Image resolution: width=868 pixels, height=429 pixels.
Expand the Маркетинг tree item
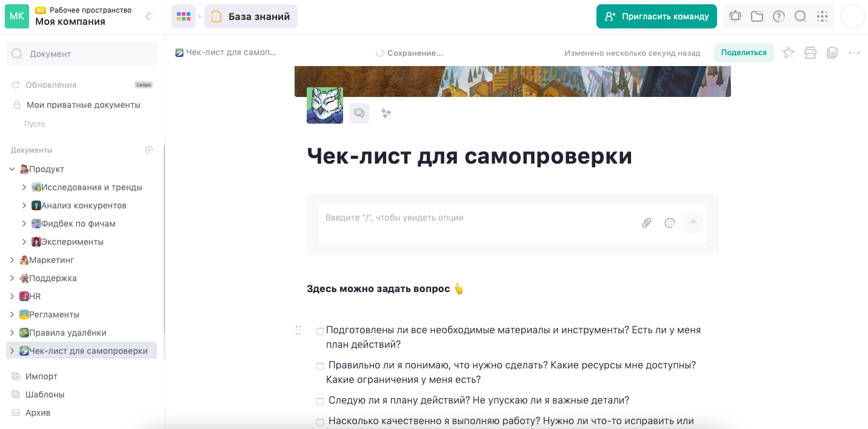(12, 260)
